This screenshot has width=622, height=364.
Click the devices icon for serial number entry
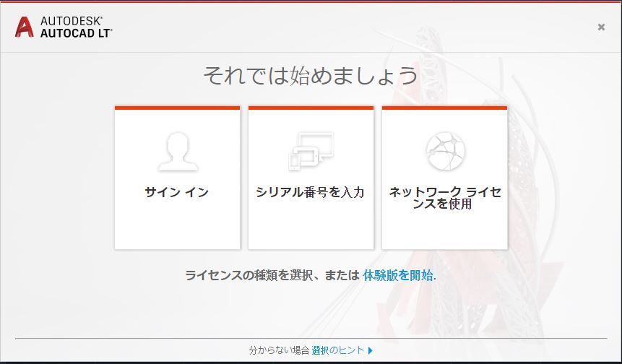(x=311, y=152)
